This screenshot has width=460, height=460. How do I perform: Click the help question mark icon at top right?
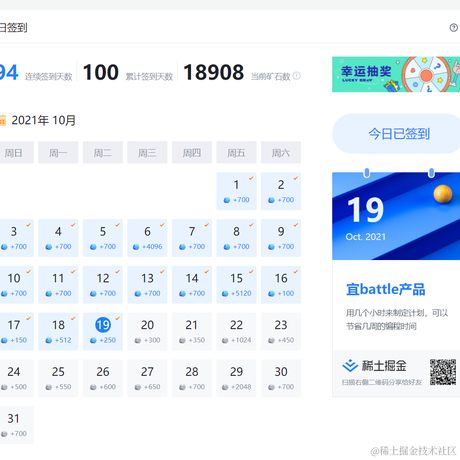tap(453, 28)
